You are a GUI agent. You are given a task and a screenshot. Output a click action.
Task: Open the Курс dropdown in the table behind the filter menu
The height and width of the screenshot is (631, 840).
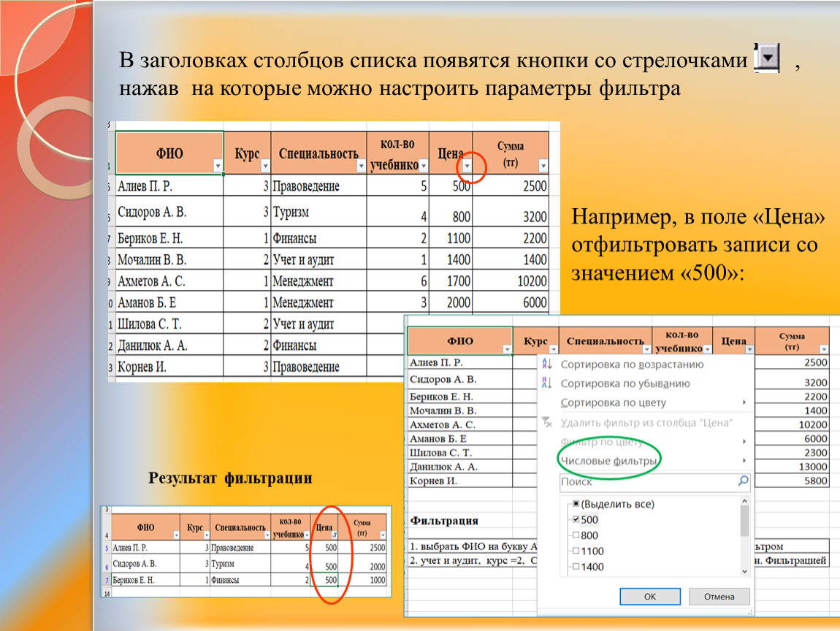554,349
